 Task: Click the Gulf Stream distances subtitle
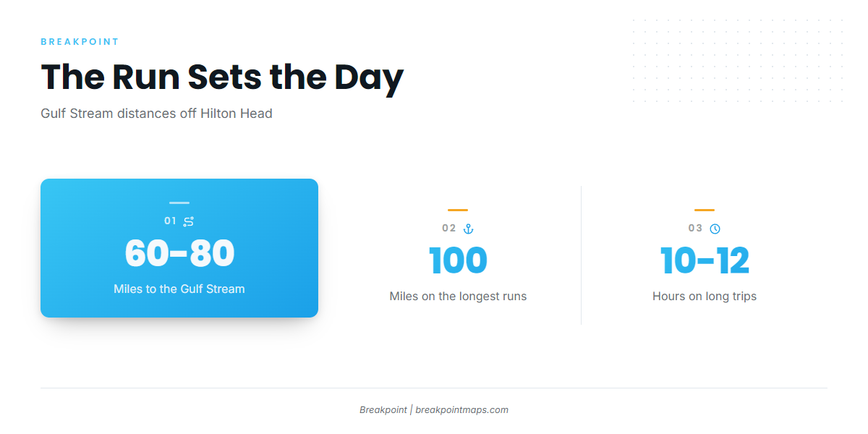point(156,114)
